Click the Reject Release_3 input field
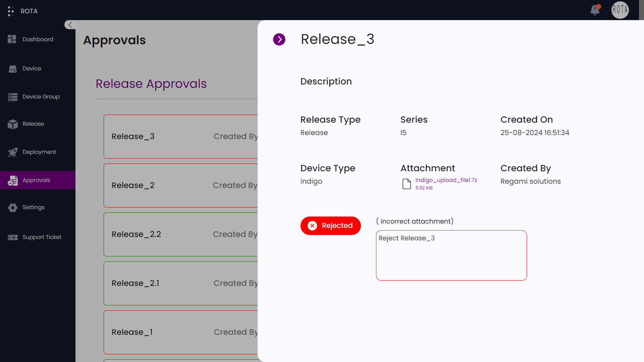644x362 pixels. coord(451,255)
